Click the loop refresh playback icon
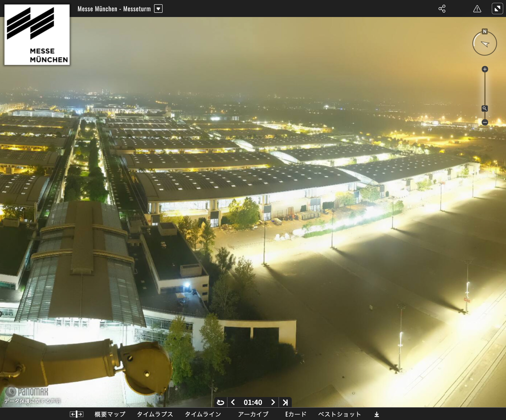 [220, 402]
